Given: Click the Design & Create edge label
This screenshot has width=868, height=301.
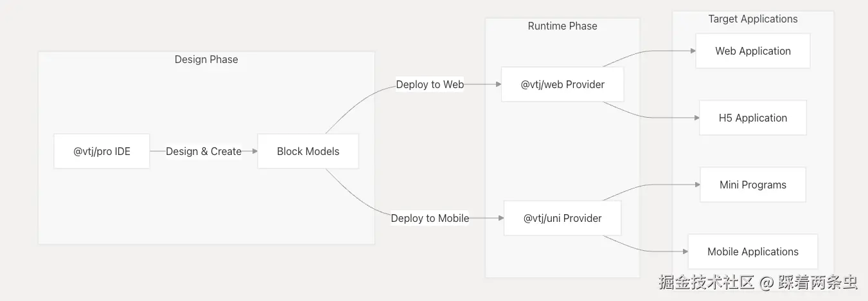Looking at the screenshot, I should (204, 151).
